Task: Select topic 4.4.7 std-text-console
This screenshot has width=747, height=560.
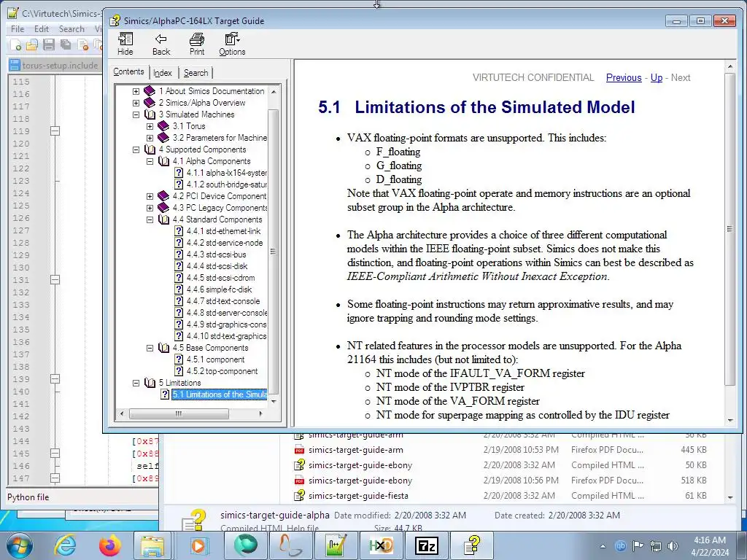Action: (x=223, y=301)
